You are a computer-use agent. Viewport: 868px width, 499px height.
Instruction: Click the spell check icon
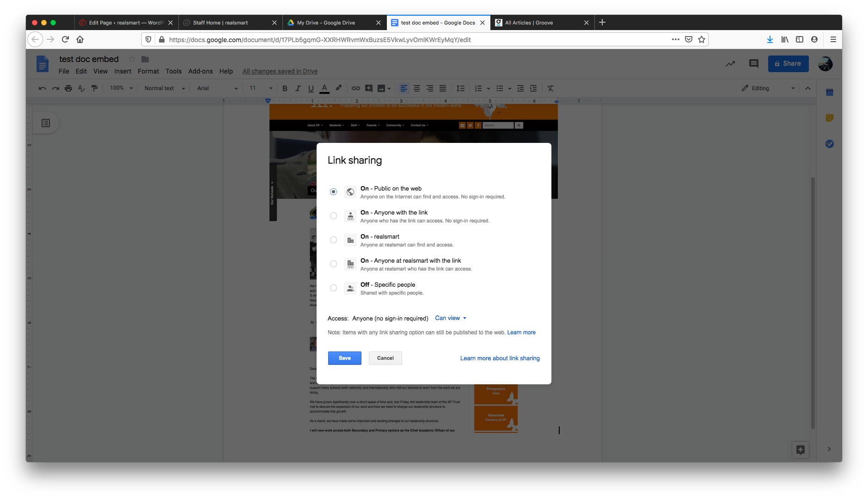point(81,88)
